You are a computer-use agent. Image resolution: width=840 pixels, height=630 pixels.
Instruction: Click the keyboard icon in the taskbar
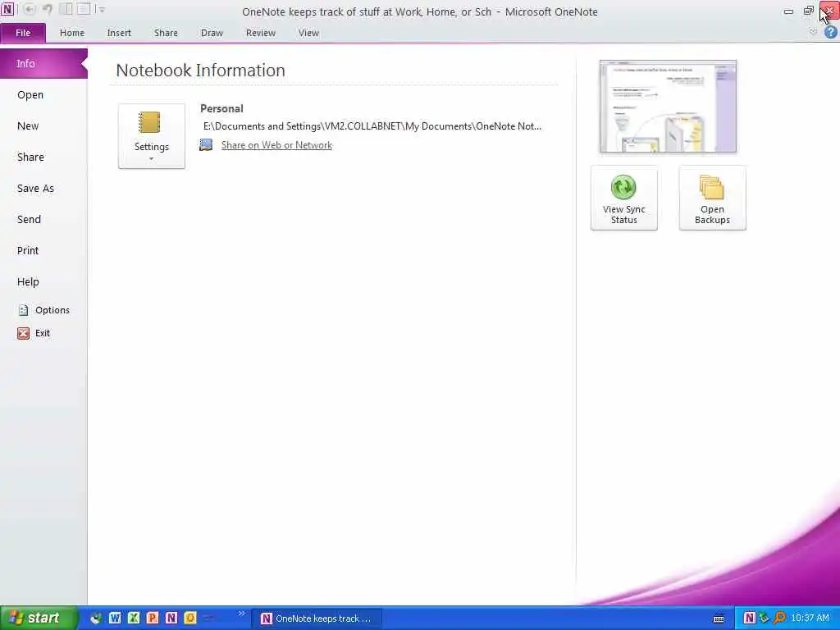[x=719, y=619]
